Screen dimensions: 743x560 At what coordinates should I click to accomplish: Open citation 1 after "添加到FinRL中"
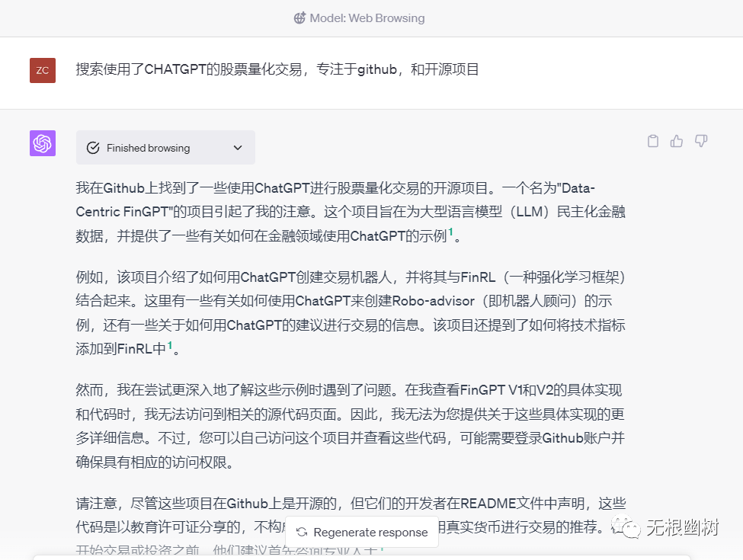pos(170,345)
